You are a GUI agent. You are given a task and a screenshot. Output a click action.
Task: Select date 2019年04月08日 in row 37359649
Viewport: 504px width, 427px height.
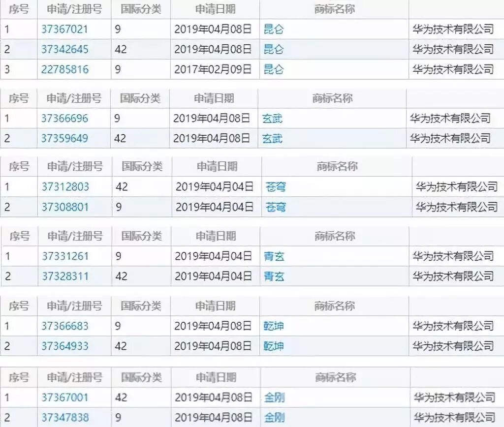[x=212, y=138]
